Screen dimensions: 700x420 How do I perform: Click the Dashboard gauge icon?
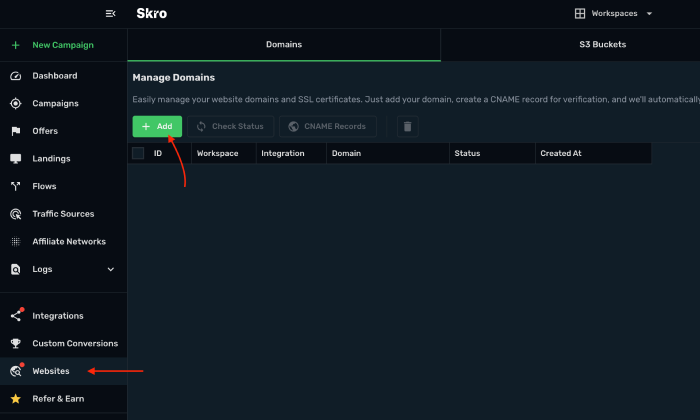tap(16, 76)
